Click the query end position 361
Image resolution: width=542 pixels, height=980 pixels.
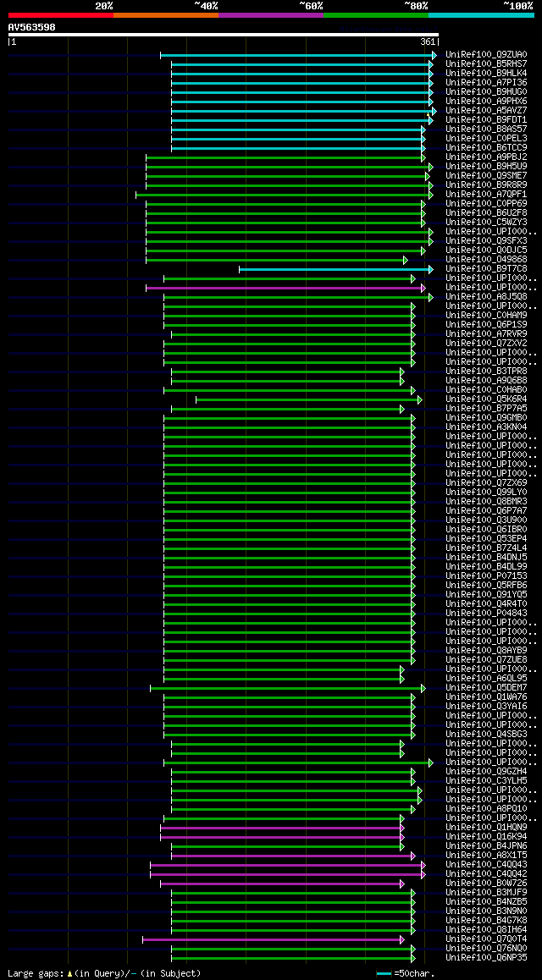[x=428, y=41]
